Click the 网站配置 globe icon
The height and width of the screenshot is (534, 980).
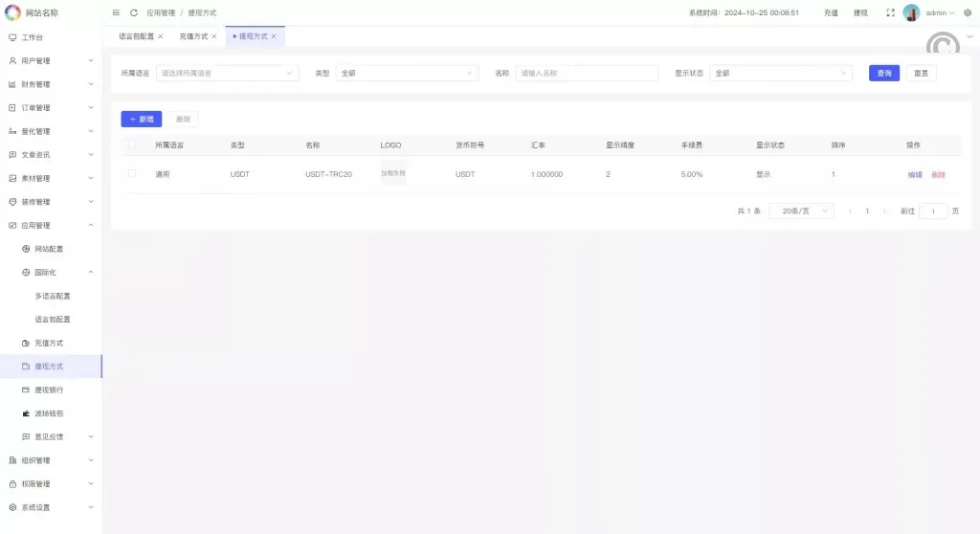coord(26,249)
